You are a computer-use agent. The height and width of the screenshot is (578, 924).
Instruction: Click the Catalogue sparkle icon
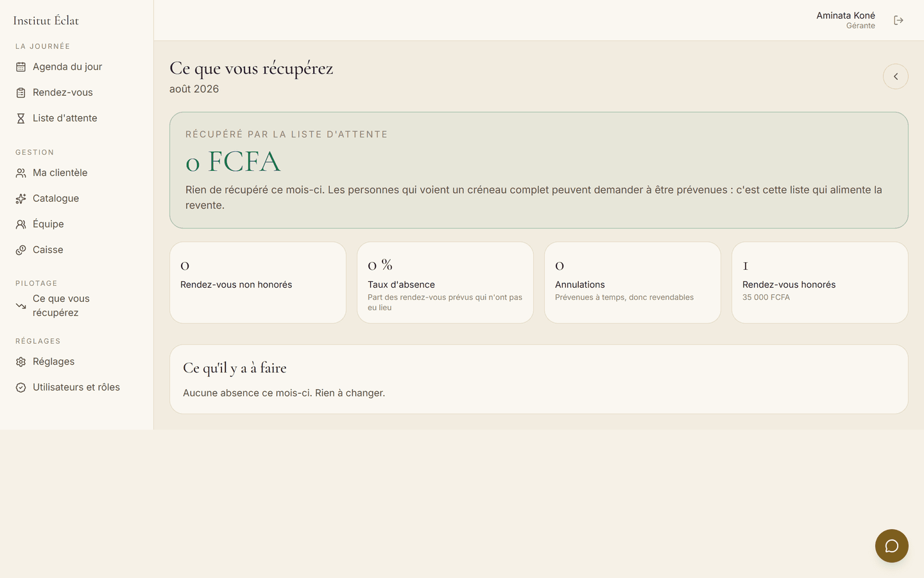(21, 198)
